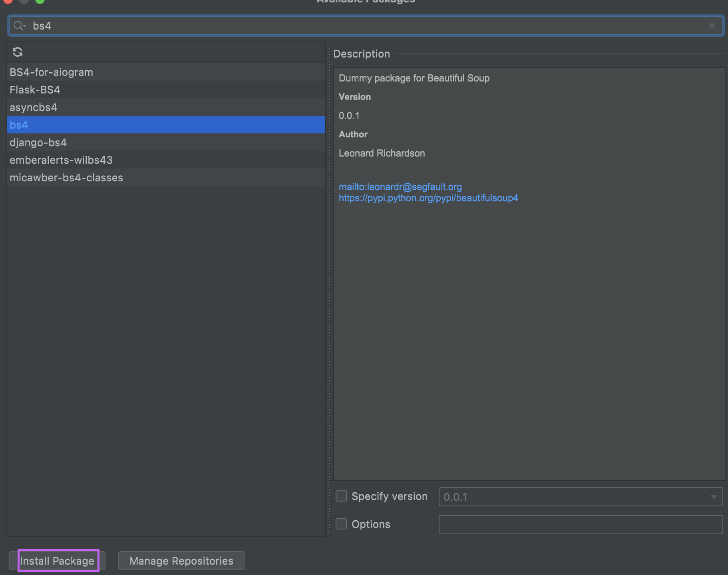Click the refresh packages list icon
The height and width of the screenshot is (575, 728).
18,52
